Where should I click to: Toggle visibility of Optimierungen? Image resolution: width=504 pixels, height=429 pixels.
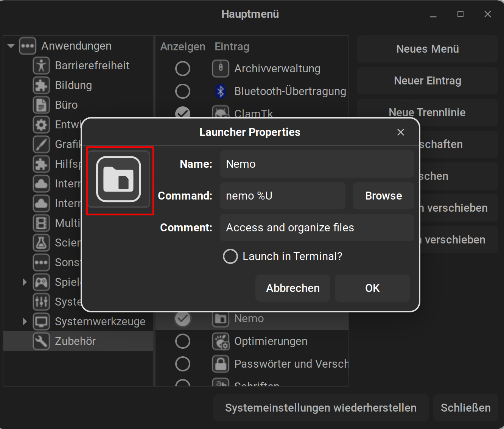coord(183,341)
